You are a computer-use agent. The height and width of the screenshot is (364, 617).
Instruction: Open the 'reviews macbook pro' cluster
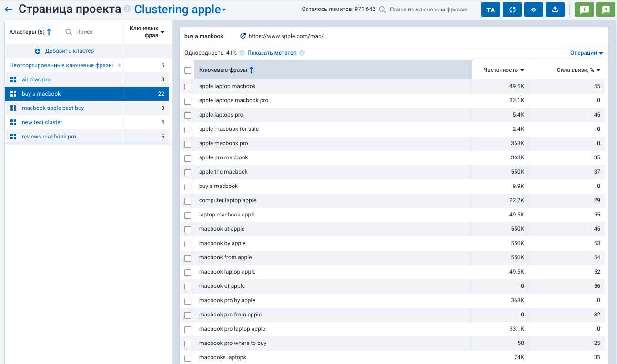tap(49, 137)
